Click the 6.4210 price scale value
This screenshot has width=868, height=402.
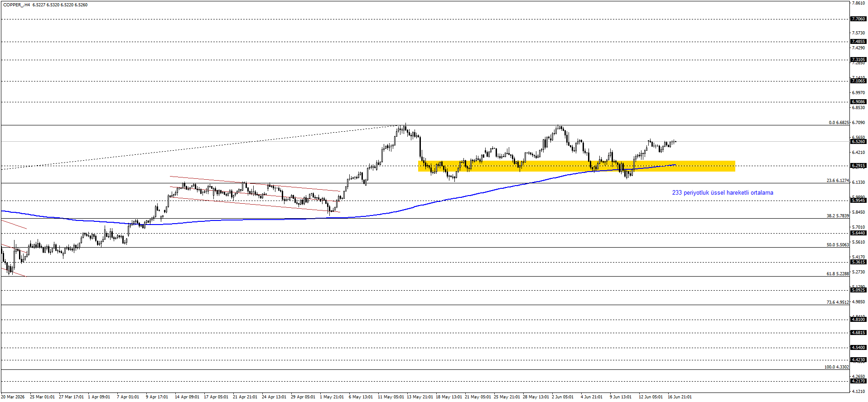(x=859, y=153)
